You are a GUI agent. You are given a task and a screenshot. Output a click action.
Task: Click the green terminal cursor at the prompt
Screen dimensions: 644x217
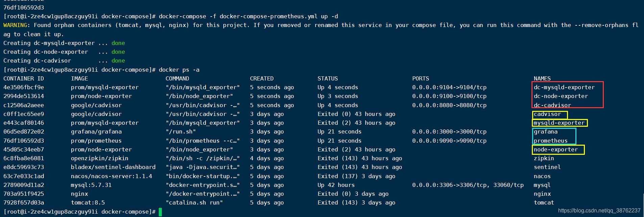[160, 212]
